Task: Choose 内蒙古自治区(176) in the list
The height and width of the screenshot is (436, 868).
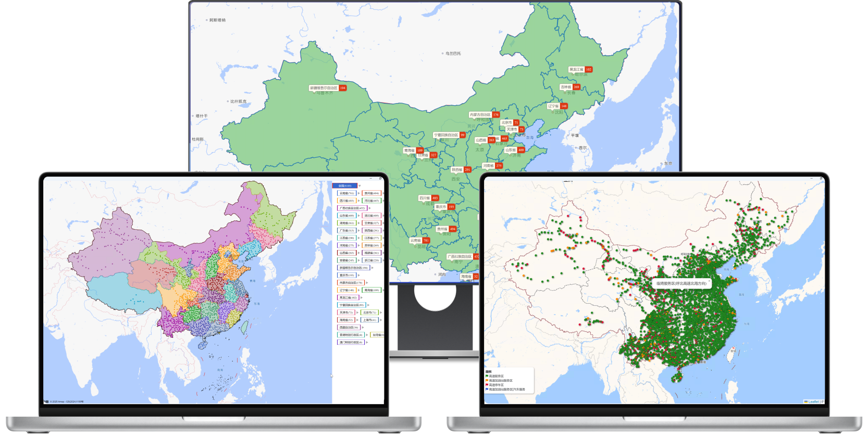Action: [351, 283]
